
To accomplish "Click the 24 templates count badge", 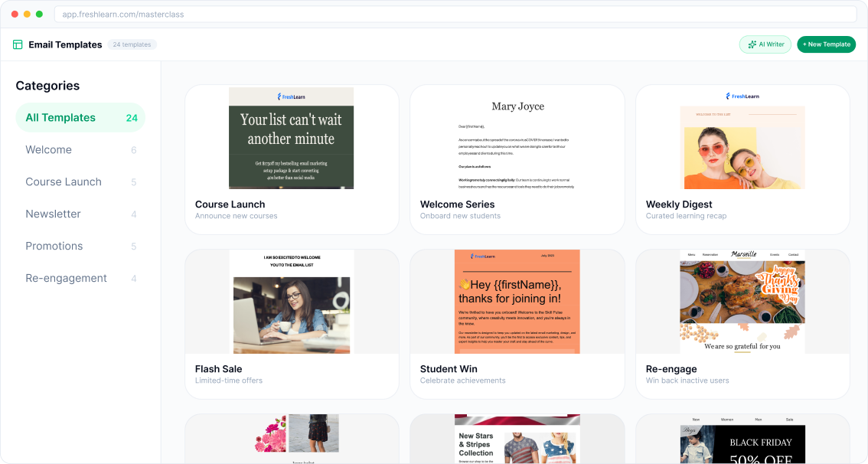I will click(132, 44).
